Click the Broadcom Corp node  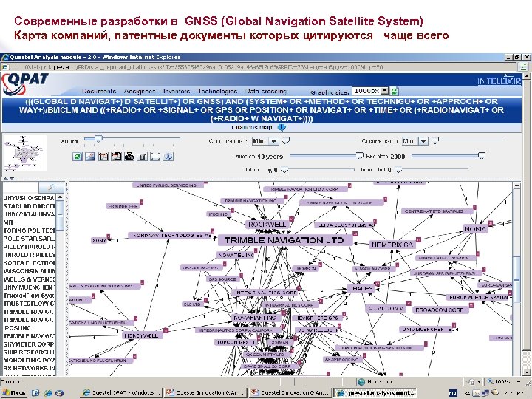(440, 310)
